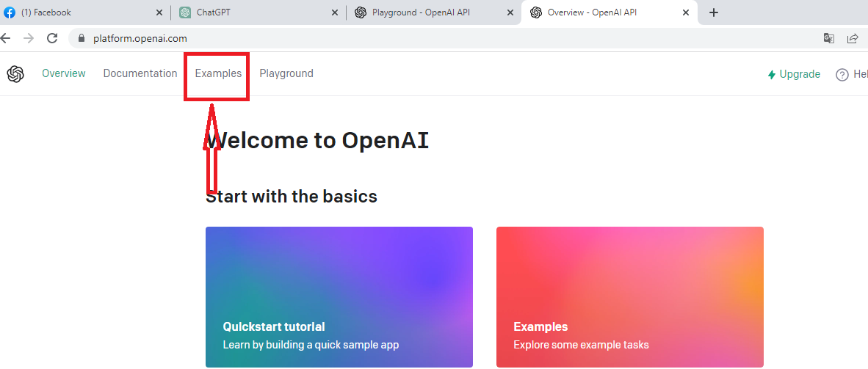Go back with the browser back arrow
This screenshot has height=369, width=868.
pyautogui.click(x=5, y=38)
